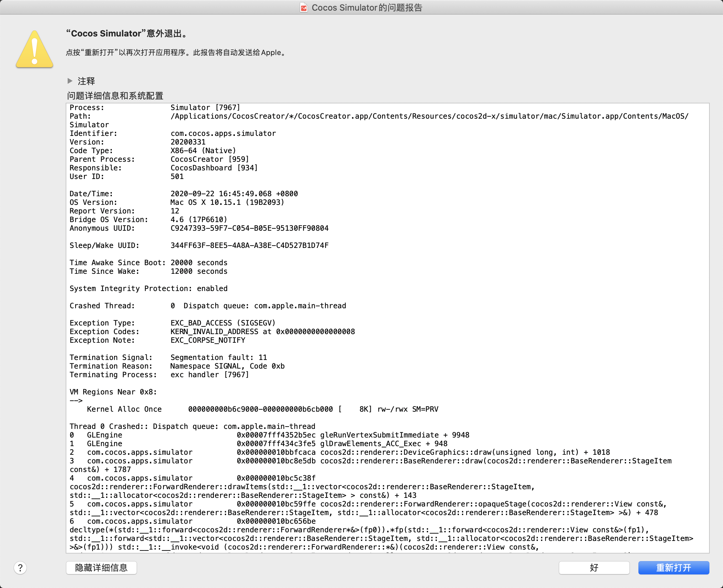Click the “Cocos Simulator”意外退出 heading
The height and width of the screenshot is (588, 723).
pyautogui.click(x=127, y=33)
